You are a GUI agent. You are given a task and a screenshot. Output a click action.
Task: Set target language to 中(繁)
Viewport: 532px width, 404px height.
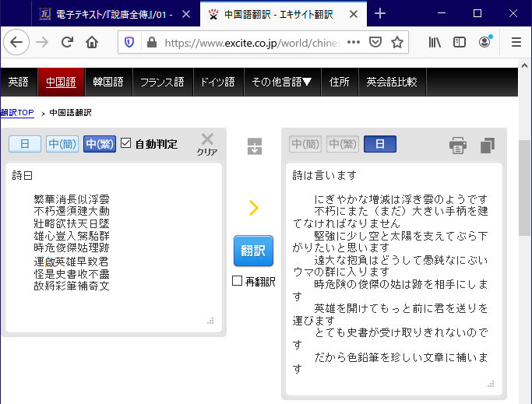click(x=343, y=144)
